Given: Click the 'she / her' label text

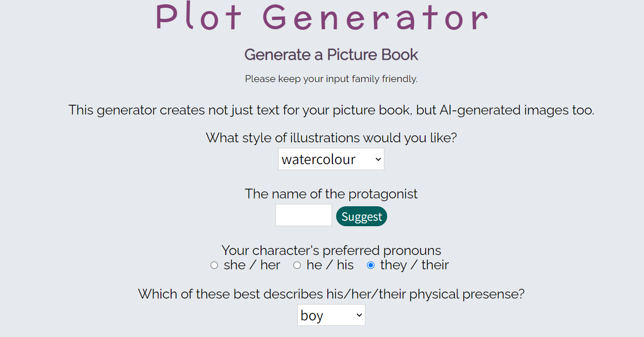Looking at the screenshot, I should pyautogui.click(x=252, y=265).
